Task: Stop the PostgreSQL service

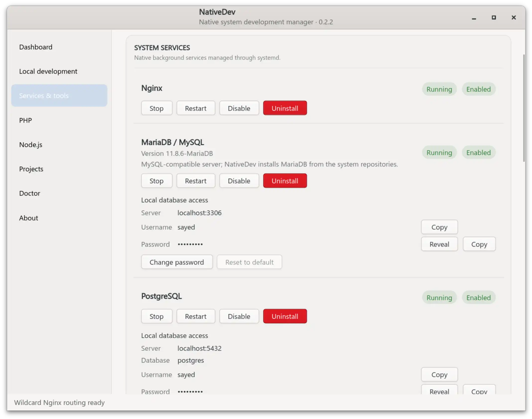Action: click(x=157, y=316)
